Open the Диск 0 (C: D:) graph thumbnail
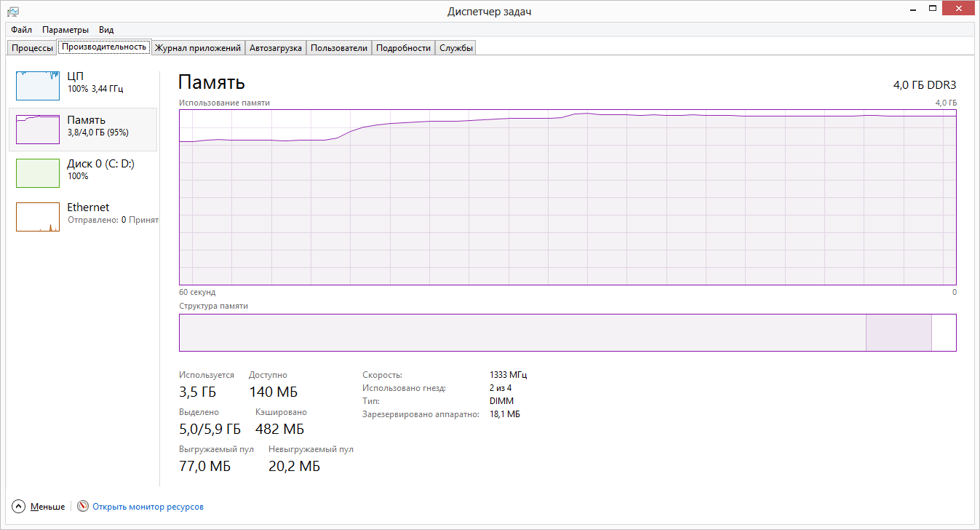This screenshot has width=980, height=530. [38, 173]
